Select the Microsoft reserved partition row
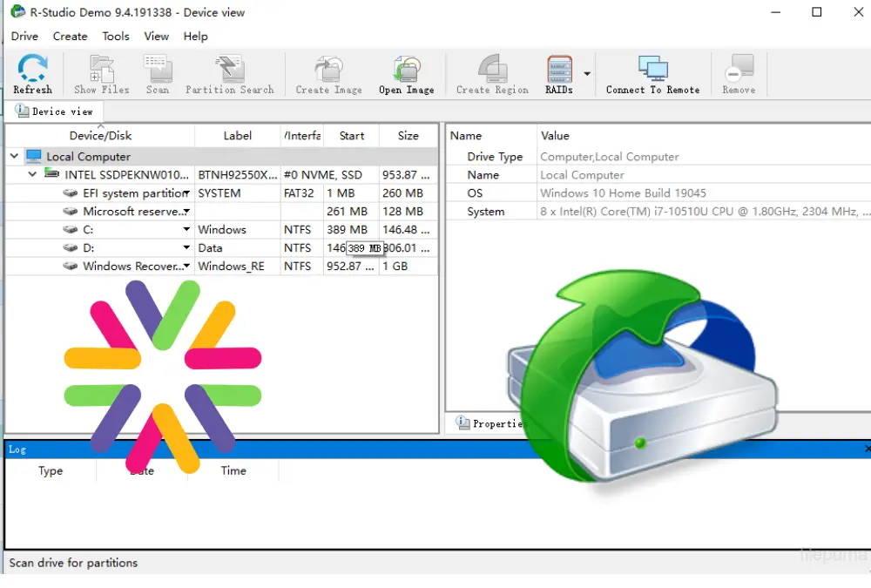The height and width of the screenshot is (588, 871). (221, 211)
